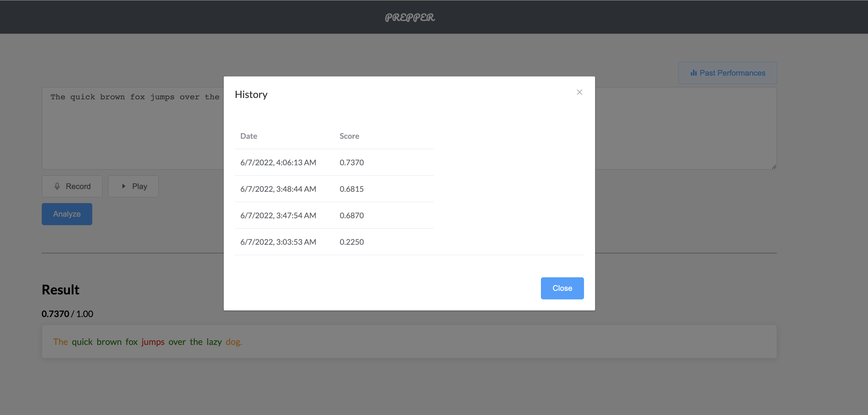Click the microphone icon on Record
Screen dimensions: 868x415
pyautogui.click(x=57, y=186)
